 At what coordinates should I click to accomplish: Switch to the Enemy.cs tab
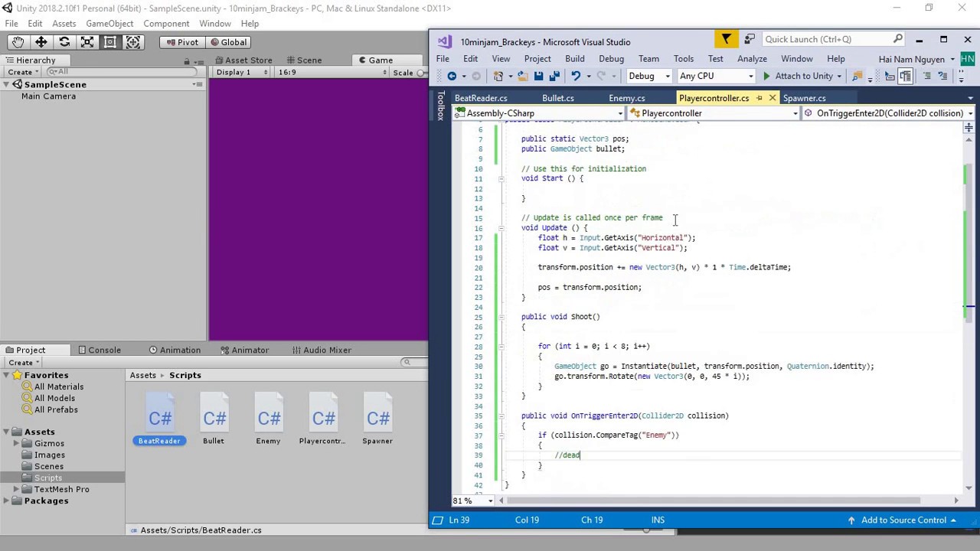click(626, 98)
